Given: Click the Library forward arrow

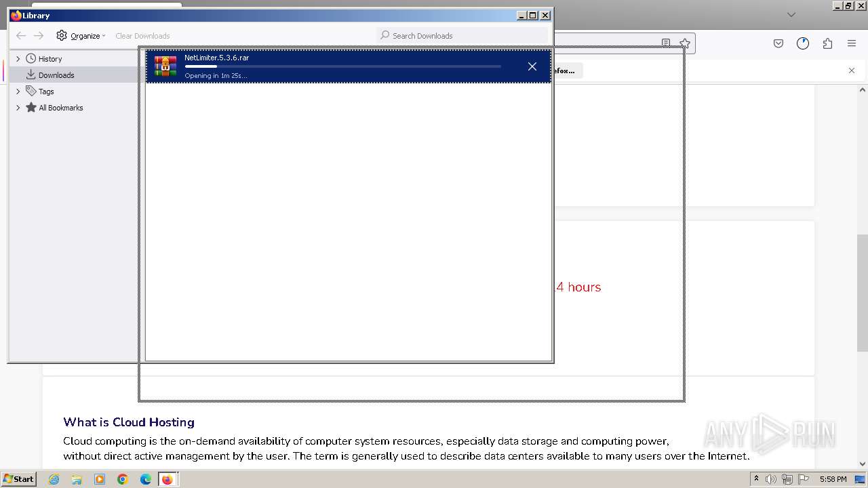Looking at the screenshot, I should [39, 36].
